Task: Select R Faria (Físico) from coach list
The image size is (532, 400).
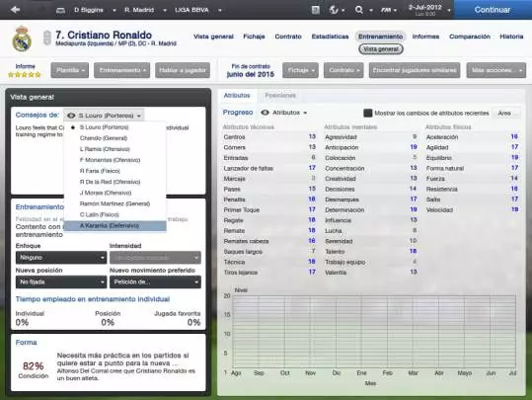Action: (x=115, y=171)
